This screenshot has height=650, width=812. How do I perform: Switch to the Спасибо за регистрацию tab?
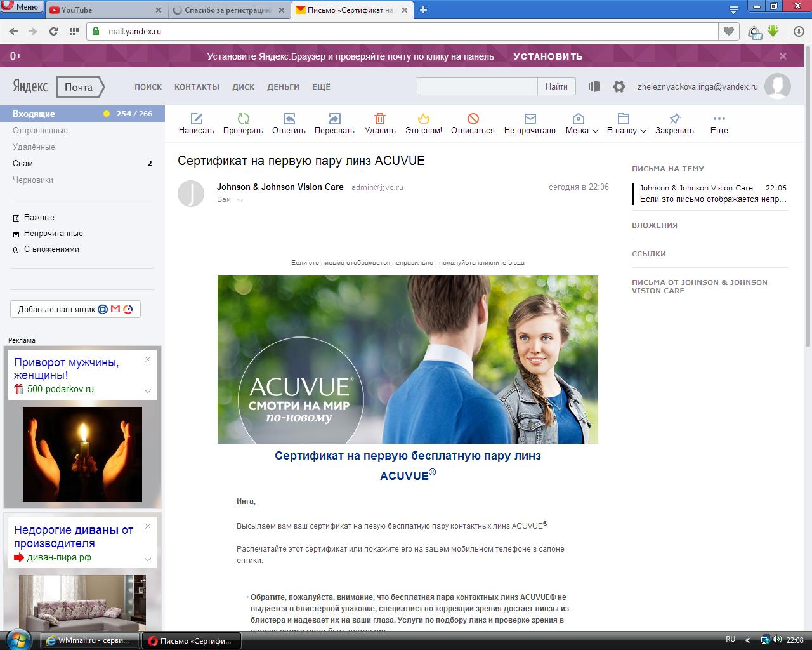[229, 10]
